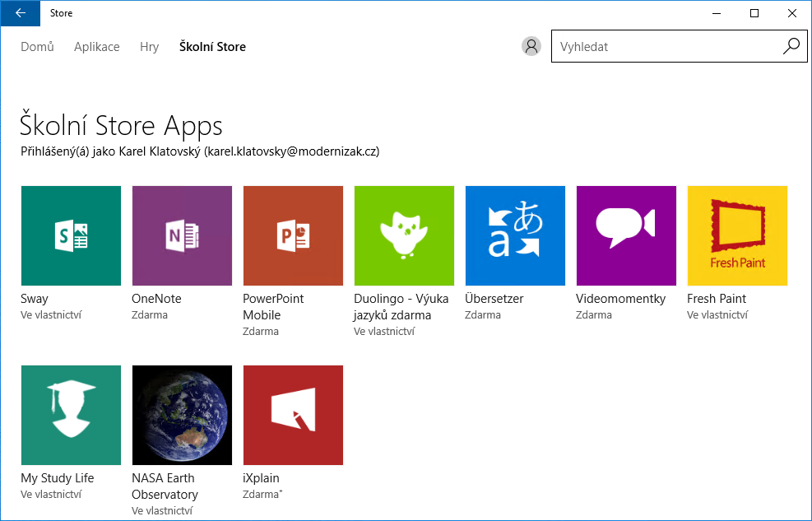Open the Sway app tile
This screenshot has width=812, height=521.
click(71, 235)
